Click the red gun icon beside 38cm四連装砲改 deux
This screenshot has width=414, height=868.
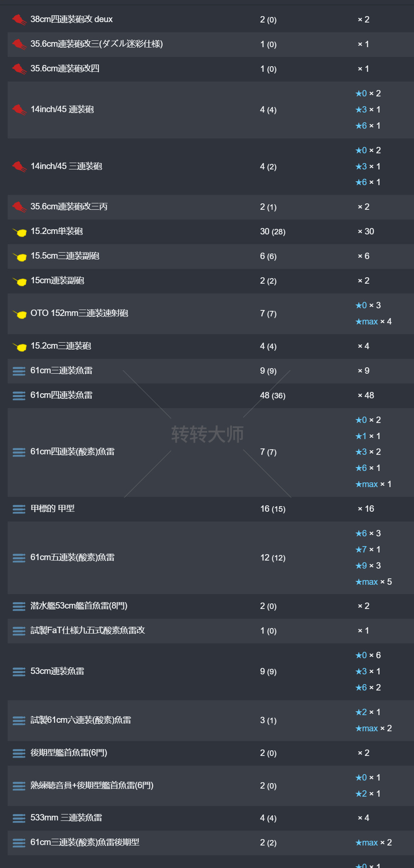tap(19, 20)
